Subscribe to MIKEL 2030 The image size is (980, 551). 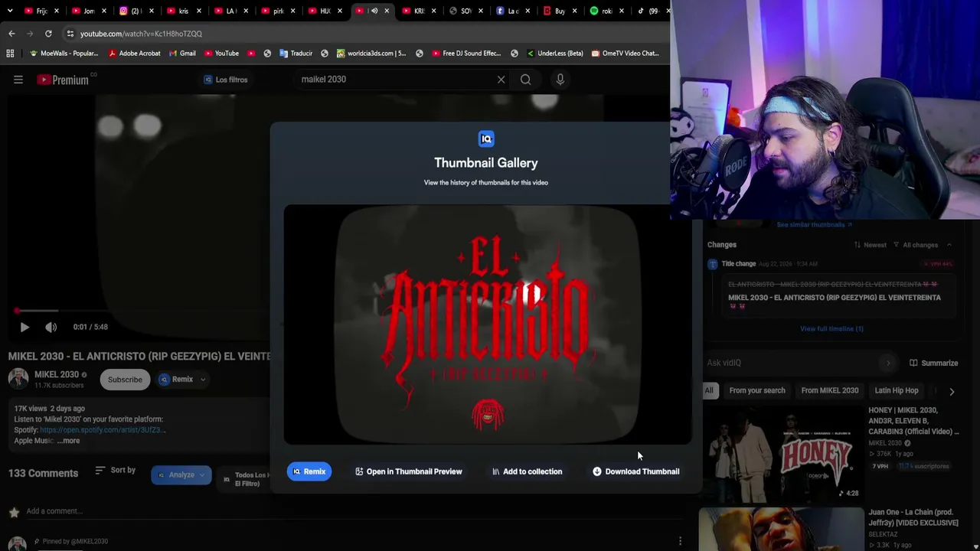(x=125, y=380)
